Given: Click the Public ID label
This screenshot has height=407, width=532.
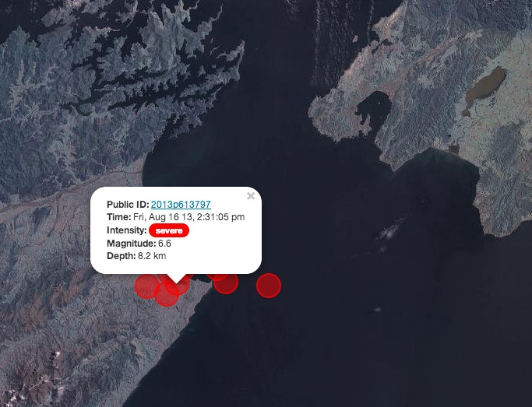Looking at the screenshot, I should pyautogui.click(x=128, y=205).
